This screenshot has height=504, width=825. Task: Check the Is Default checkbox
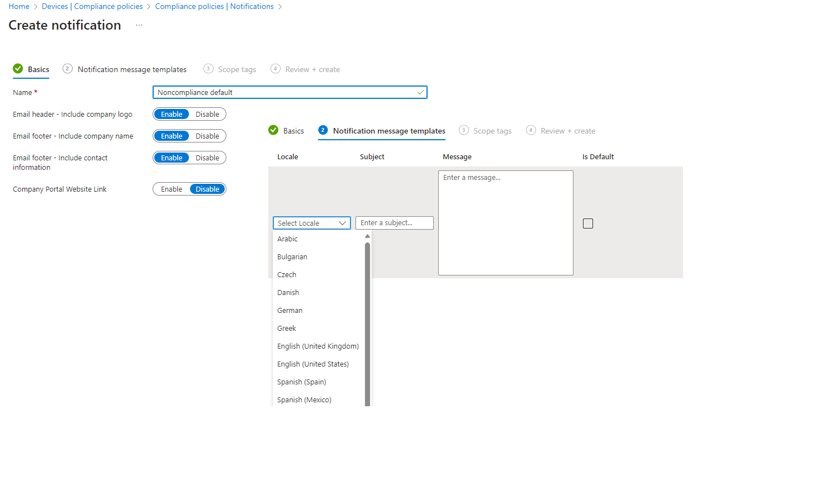coord(588,224)
